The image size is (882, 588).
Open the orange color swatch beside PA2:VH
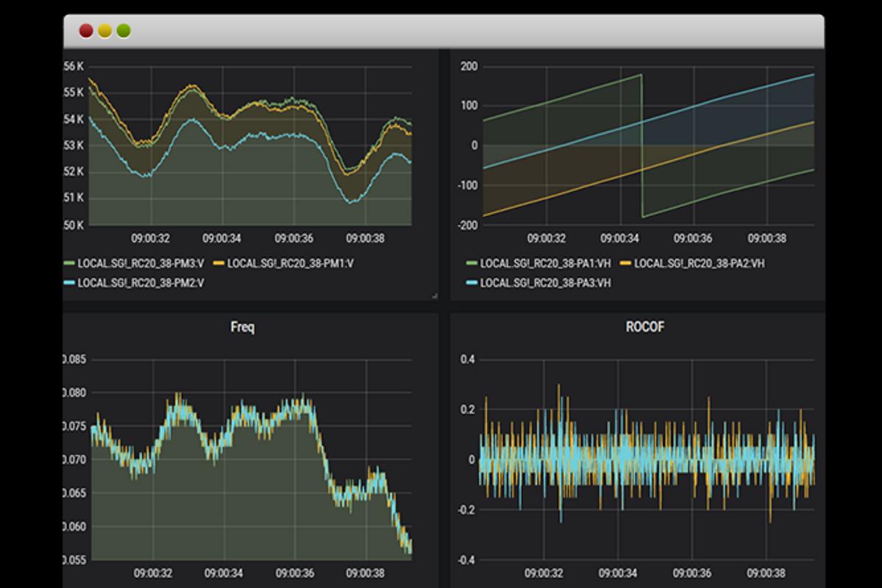point(625,263)
